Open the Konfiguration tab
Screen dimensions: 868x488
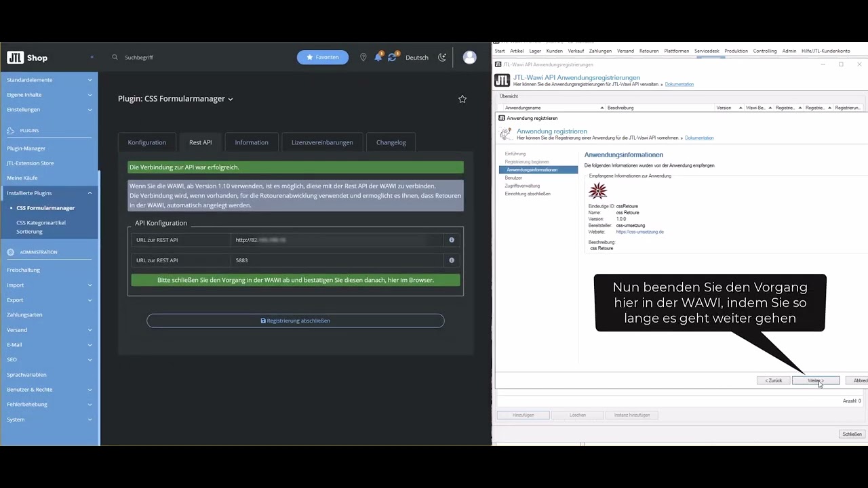click(147, 142)
